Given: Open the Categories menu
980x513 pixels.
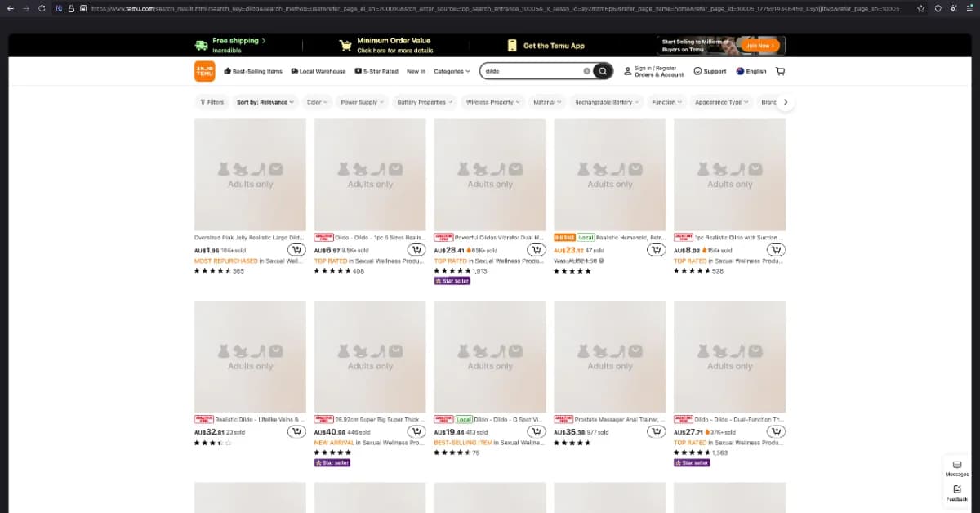Looking at the screenshot, I should (452, 71).
